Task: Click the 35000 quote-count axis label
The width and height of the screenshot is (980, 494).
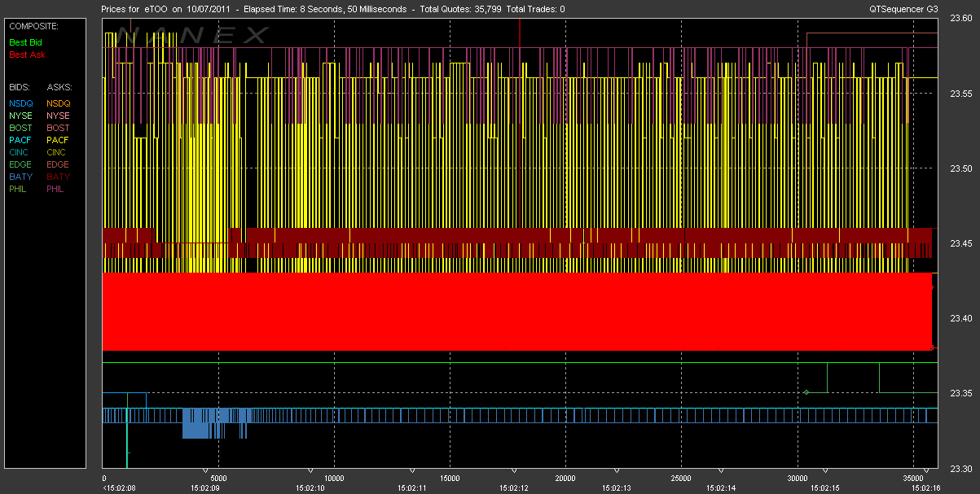Action: click(912, 478)
